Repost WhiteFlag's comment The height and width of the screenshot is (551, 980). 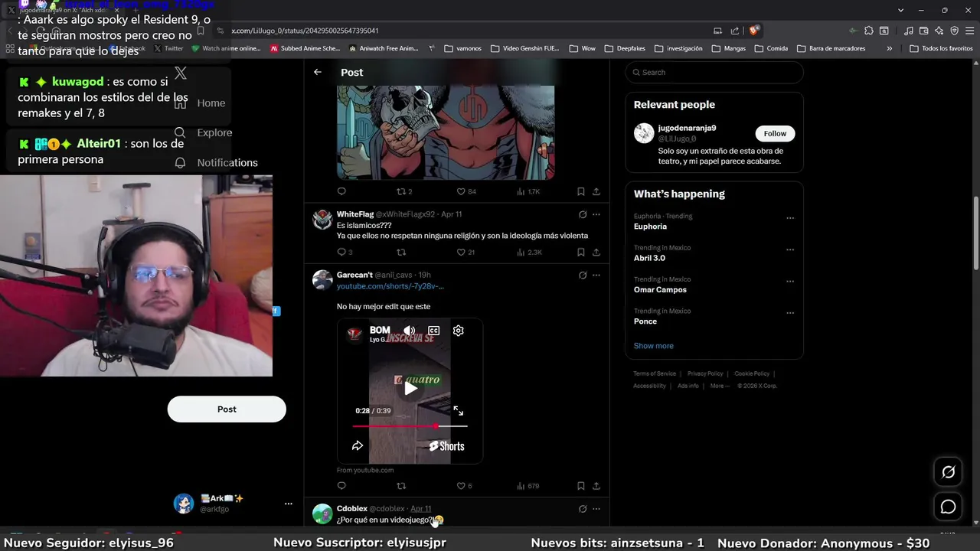(x=401, y=252)
